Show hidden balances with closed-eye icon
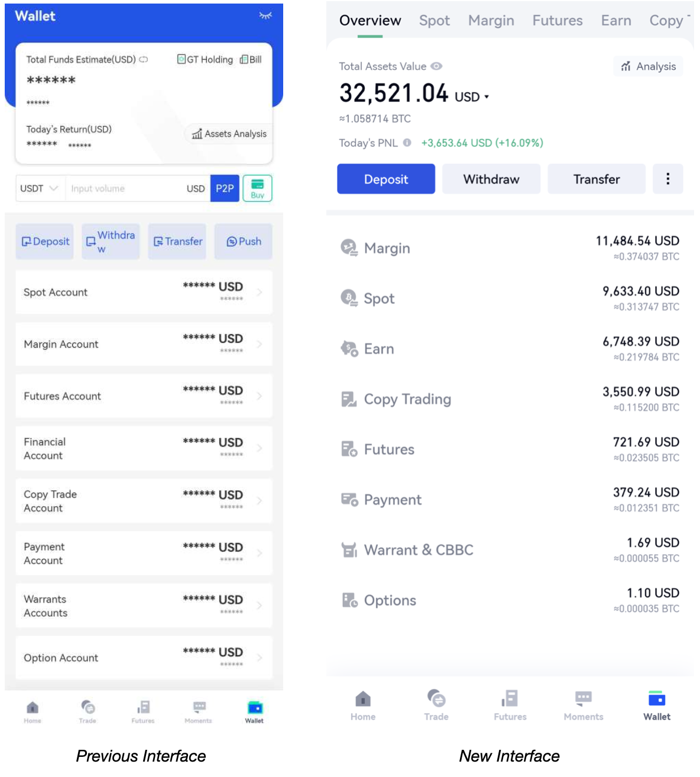This screenshot has height=777, width=700. coord(265,16)
